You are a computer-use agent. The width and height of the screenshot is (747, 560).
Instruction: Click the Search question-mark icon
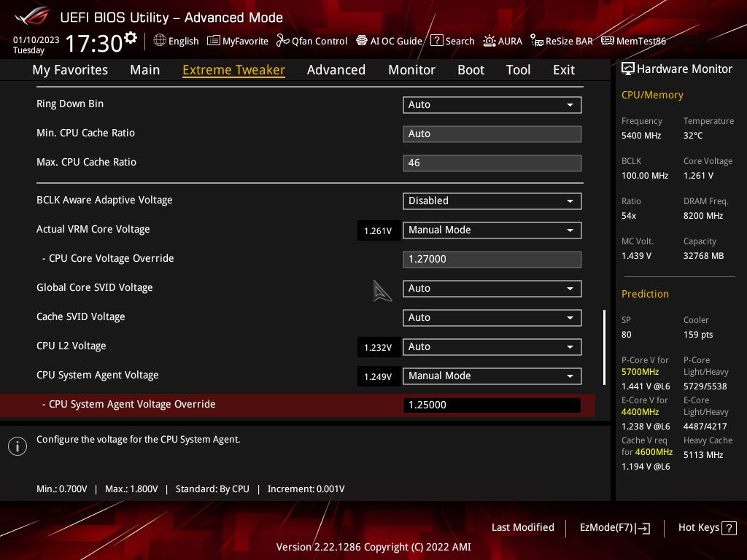pos(436,41)
